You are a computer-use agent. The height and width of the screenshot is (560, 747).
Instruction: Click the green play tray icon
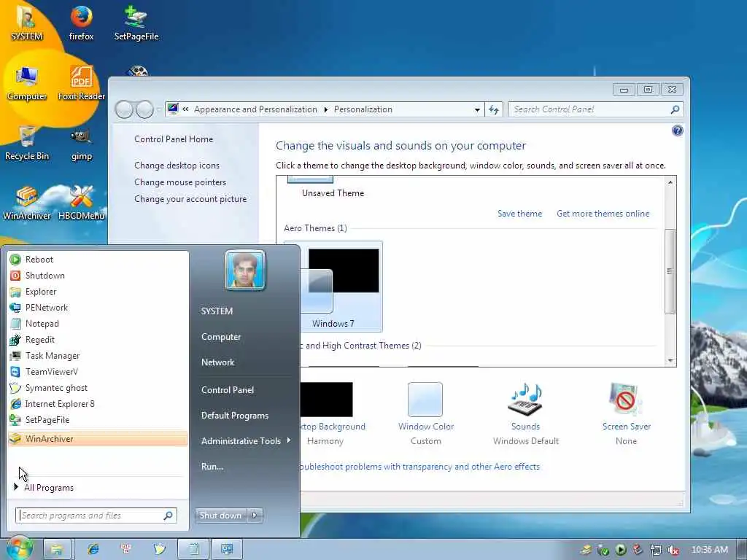pyautogui.click(x=620, y=550)
